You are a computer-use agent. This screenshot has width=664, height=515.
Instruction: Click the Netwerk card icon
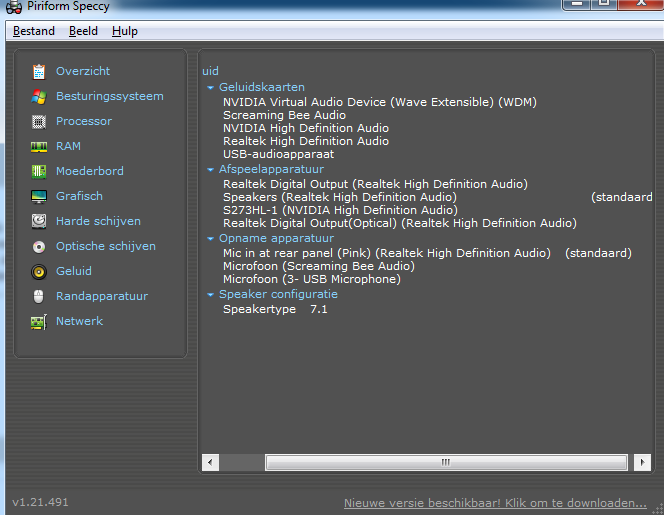pyautogui.click(x=39, y=321)
